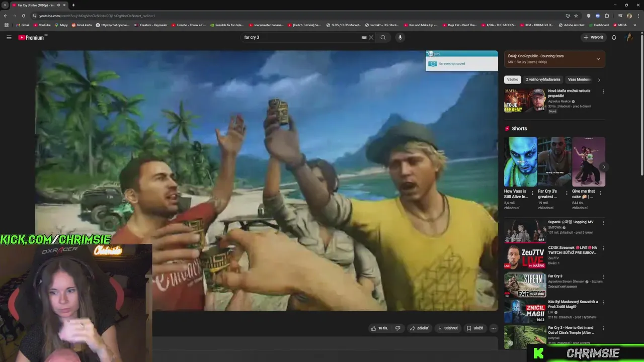Open menu for Give me that cake short
644x362 pixels.
[601, 193]
